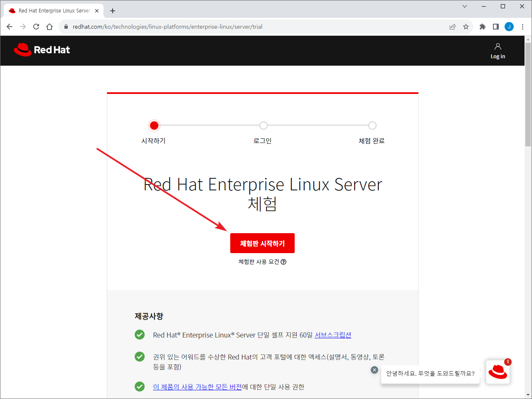
Task: Click the share page icon in address bar
Action: [x=453, y=27]
